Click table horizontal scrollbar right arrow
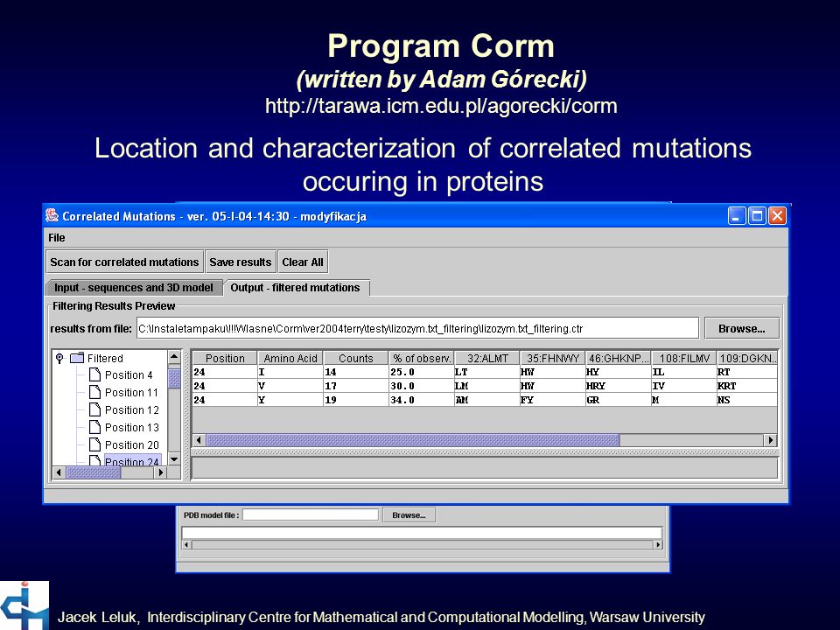Image resolution: width=840 pixels, height=630 pixels. (x=770, y=440)
